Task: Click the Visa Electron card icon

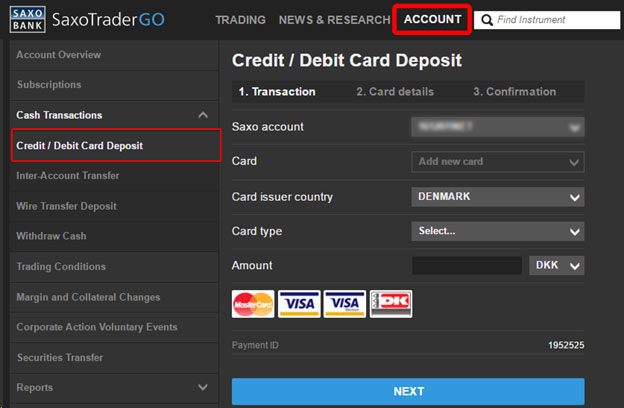Action: pos(345,304)
